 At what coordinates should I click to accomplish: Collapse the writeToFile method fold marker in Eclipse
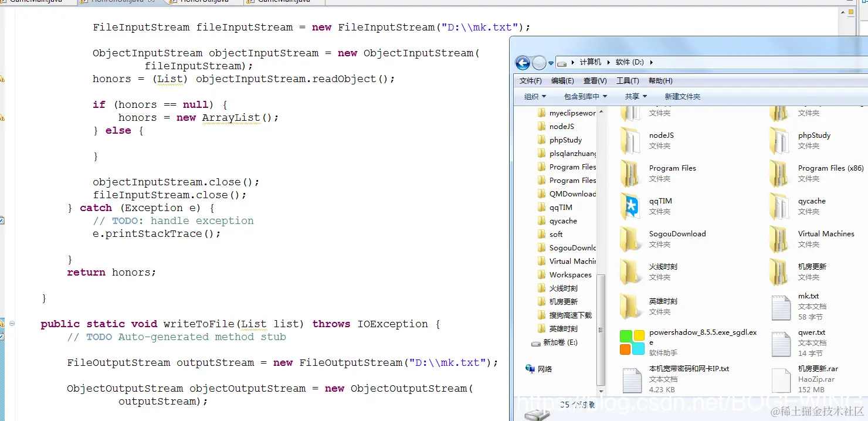point(12,324)
